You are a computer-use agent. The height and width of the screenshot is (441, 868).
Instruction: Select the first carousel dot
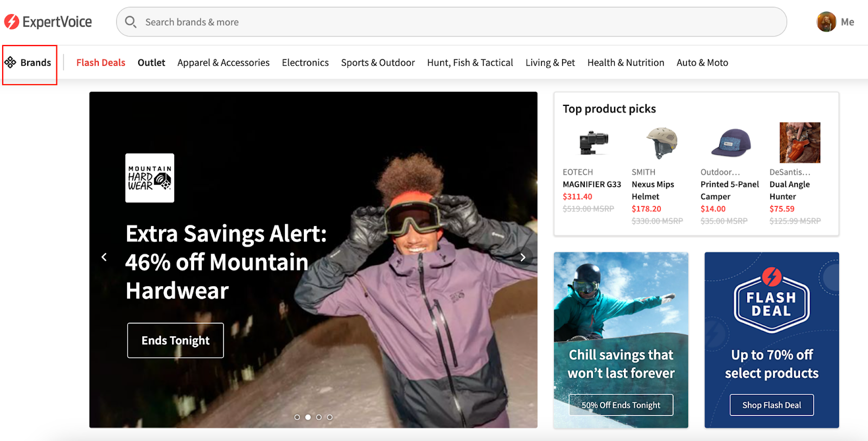pos(297,417)
